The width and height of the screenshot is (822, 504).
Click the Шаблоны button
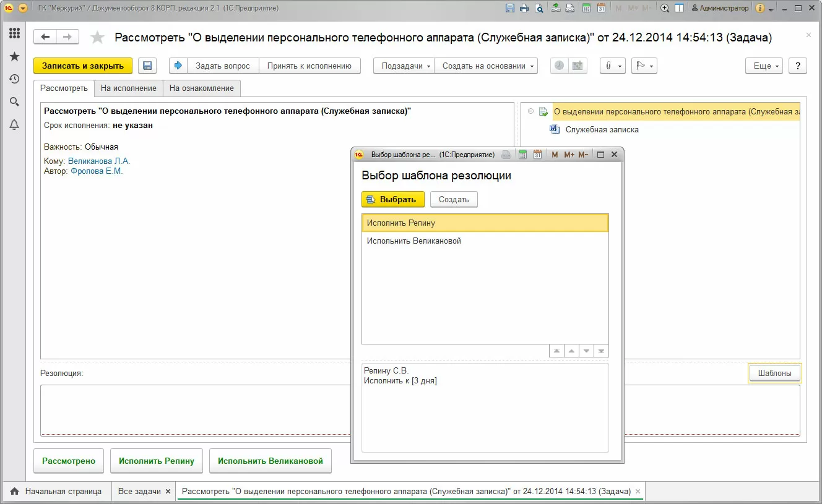point(774,373)
